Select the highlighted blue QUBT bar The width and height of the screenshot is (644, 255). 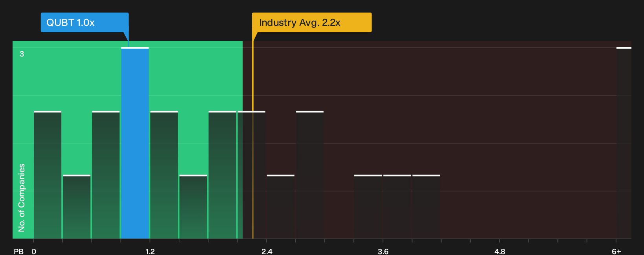click(x=135, y=143)
